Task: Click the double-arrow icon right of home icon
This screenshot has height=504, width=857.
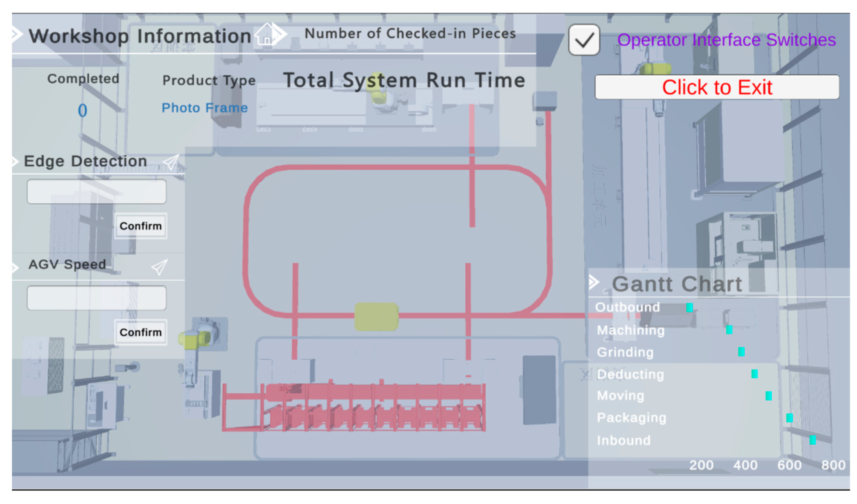Action: tap(280, 34)
